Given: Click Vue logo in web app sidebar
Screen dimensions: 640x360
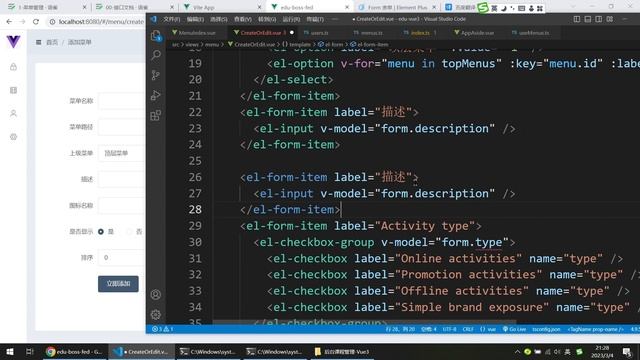Looking at the screenshot, I should (13, 41).
